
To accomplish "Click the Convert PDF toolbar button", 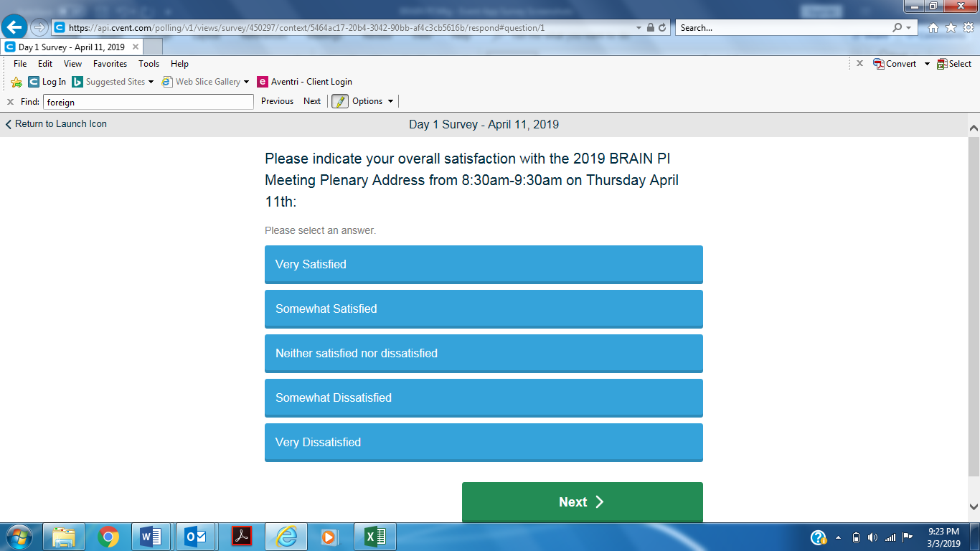I will (895, 64).
